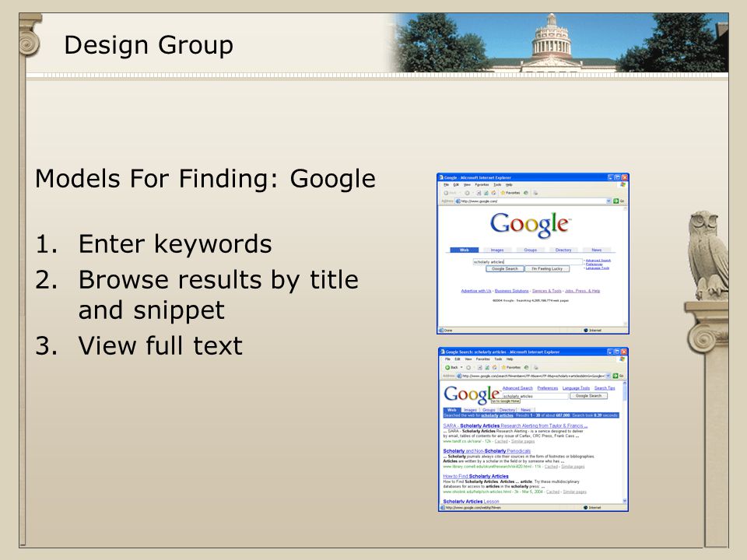Select the Directory tab on the Google homepage window
Viewport: 747px width, 560px height.
pos(563,250)
